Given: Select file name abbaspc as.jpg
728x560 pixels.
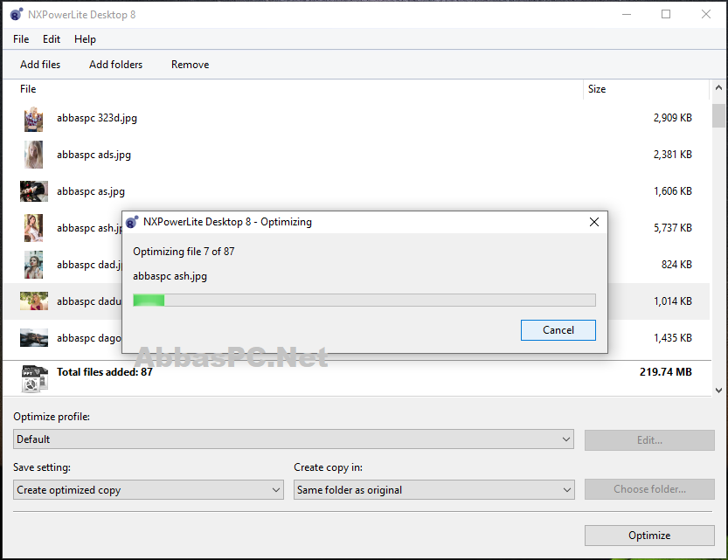Looking at the screenshot, I should [91, 191].
